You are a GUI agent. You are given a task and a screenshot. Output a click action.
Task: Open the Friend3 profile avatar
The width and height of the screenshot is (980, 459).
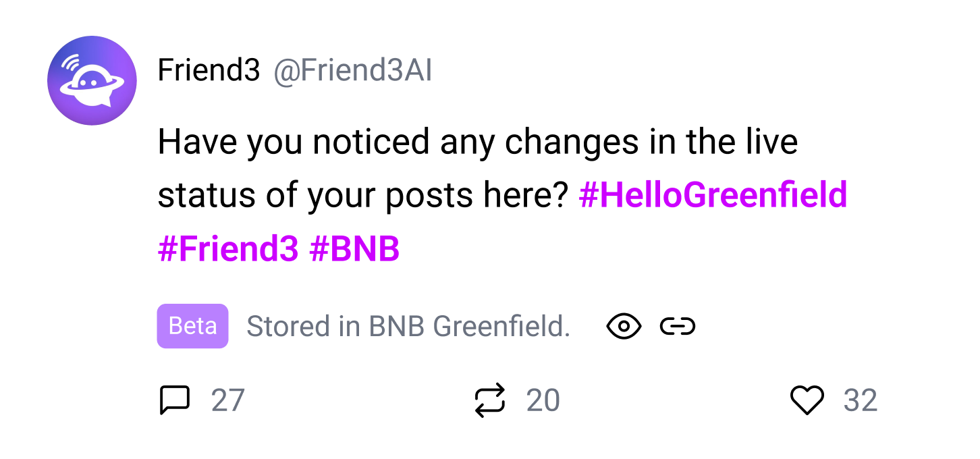(x=92, y=80)
